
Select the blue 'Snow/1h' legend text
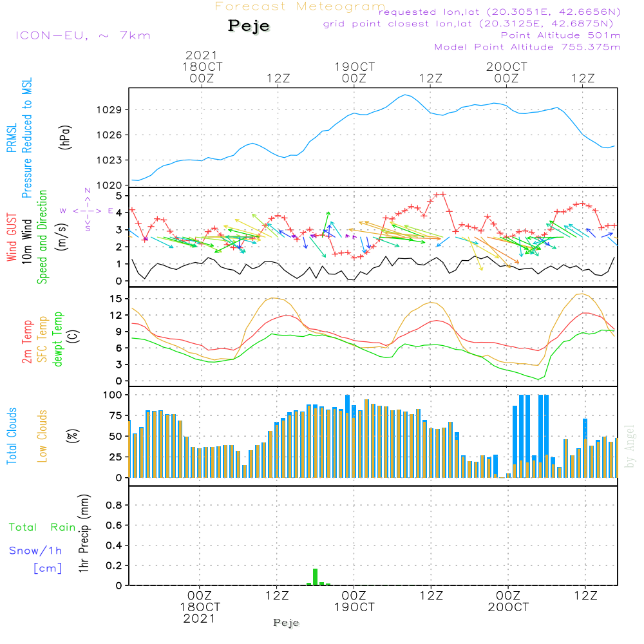(x=35, y=551)
